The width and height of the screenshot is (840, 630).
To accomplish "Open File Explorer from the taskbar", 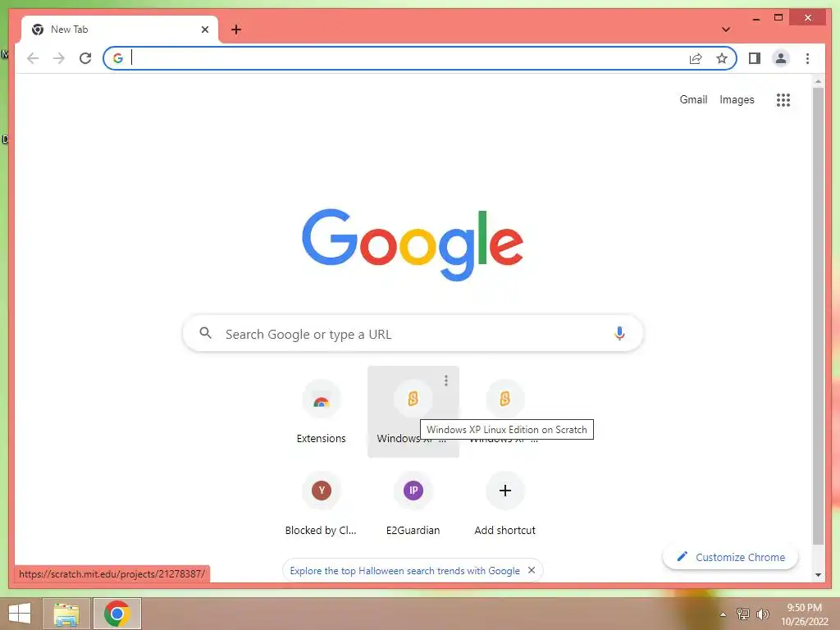I will [66, 614].
